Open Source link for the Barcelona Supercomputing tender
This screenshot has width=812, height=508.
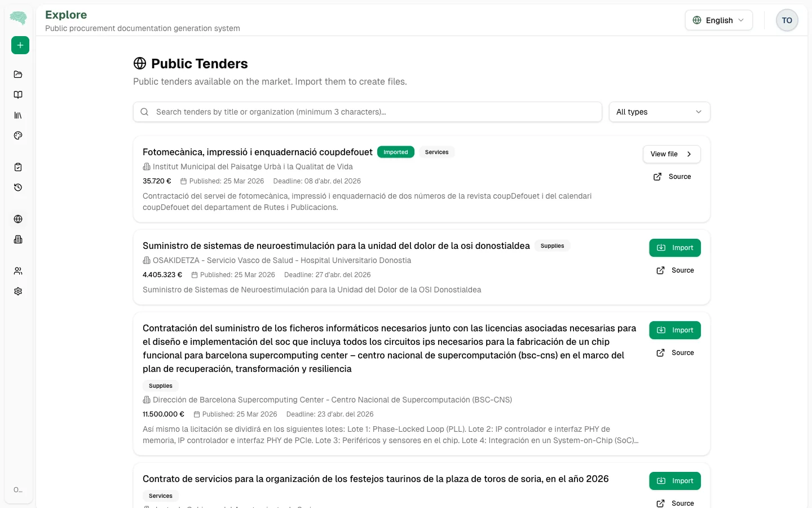(x=675, y=352)
